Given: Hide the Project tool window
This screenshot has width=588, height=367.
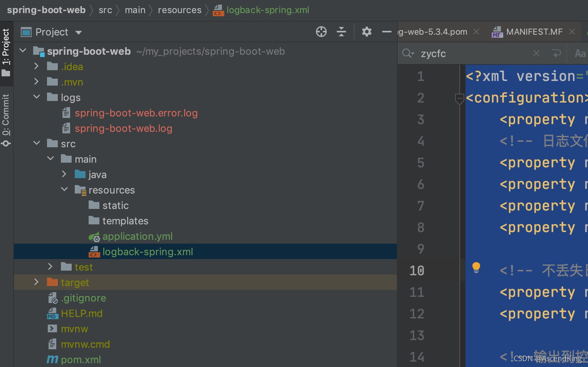Looking at the screenshot, I should click(386, 32).
